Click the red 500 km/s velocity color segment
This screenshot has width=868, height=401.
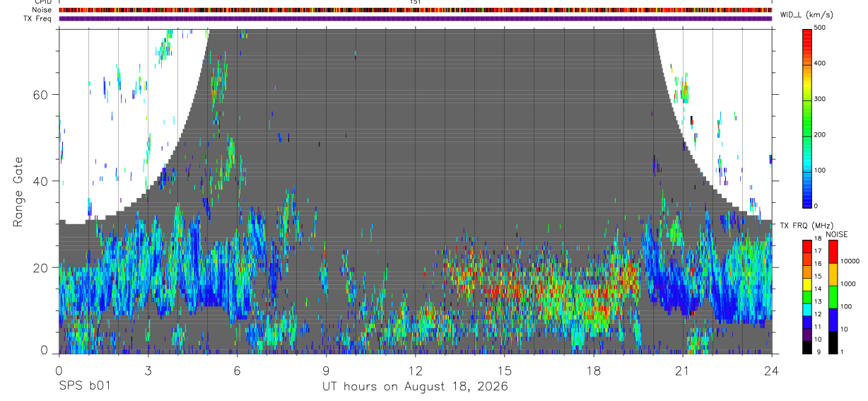[808, 30]
